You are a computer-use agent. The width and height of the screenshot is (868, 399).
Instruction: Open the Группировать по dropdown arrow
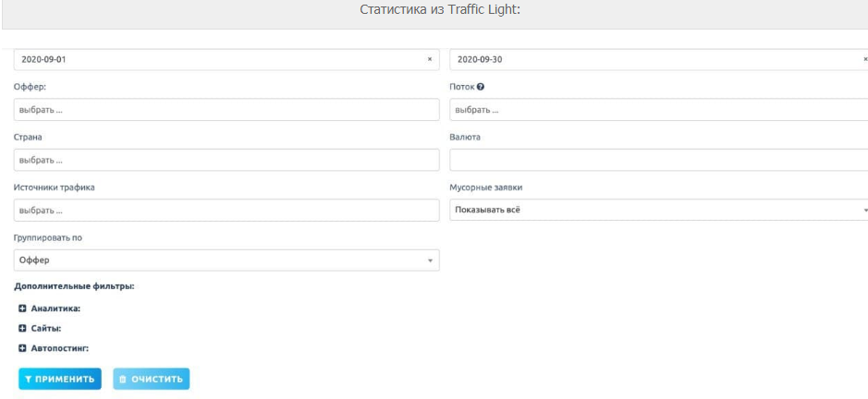click(430, 260)
